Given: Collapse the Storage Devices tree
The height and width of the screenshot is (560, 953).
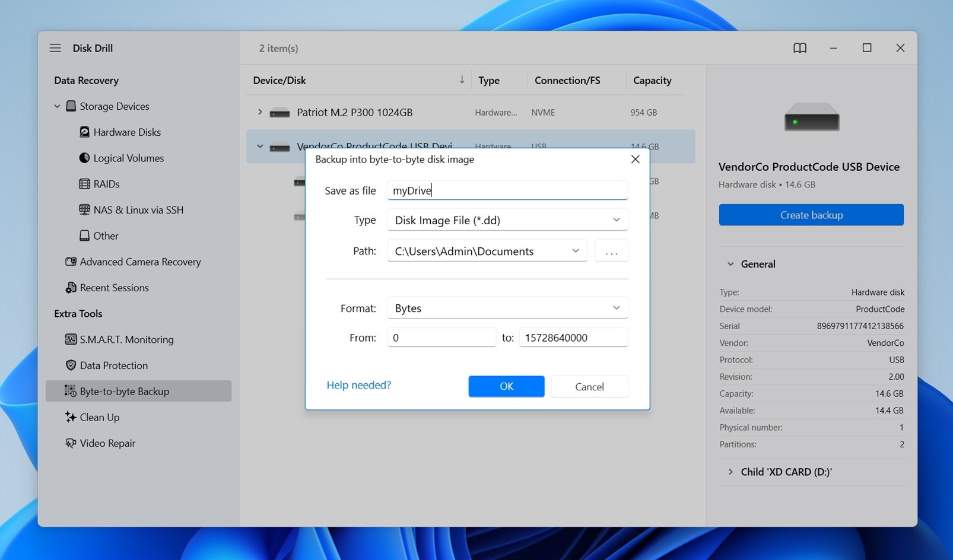Looking at the screenshot, I should pyautogui.click(x=57, y=106).
